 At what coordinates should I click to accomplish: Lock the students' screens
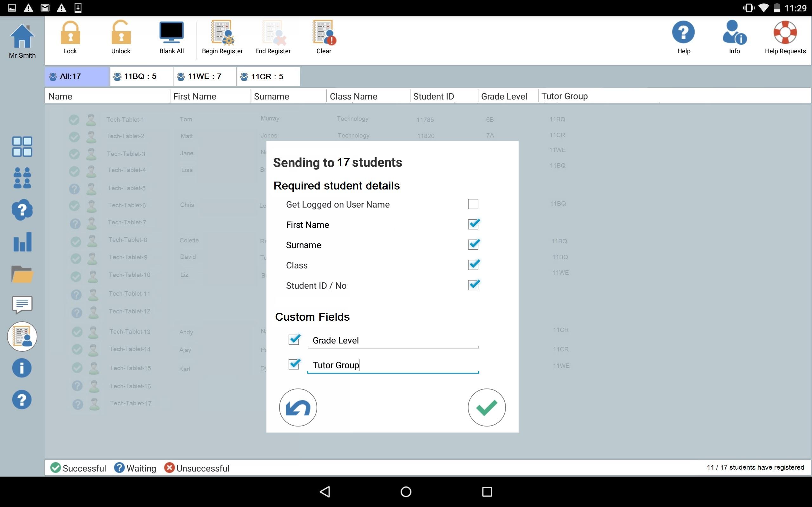70,37
